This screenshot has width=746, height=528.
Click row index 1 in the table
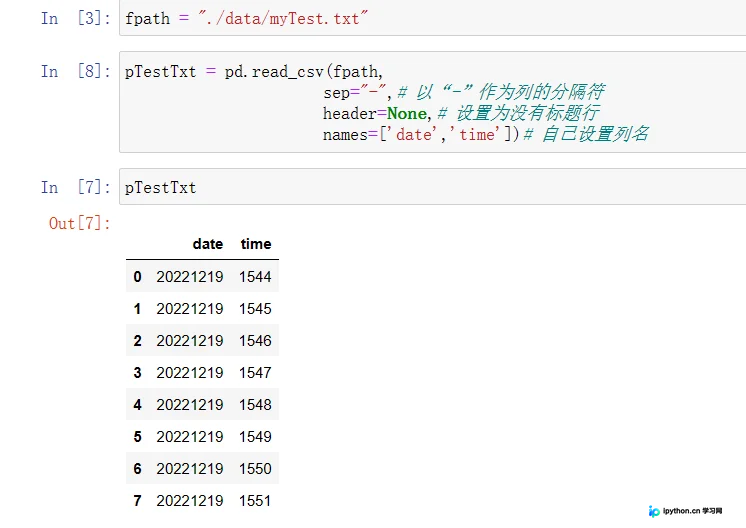pos(137,309)
